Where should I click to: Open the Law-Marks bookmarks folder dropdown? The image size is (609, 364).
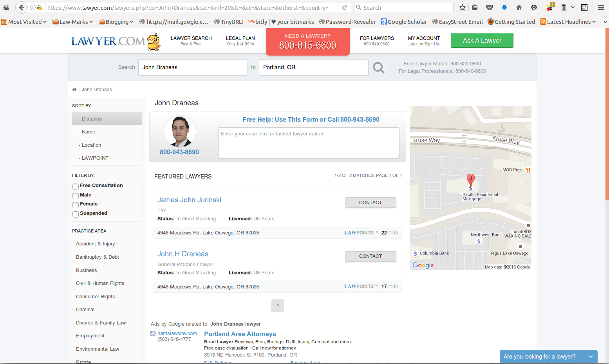pos(73,22)
